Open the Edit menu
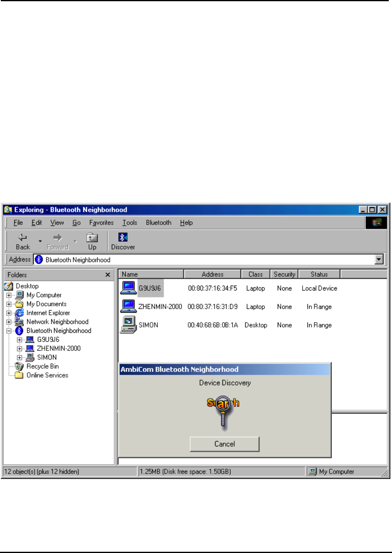Viewport: 392px width, 553px height. click(x=37, y=223)
